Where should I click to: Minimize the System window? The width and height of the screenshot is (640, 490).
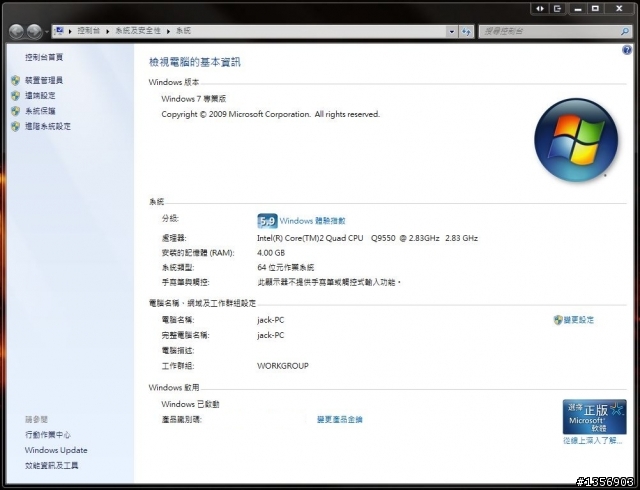click(x=578, y=9)
